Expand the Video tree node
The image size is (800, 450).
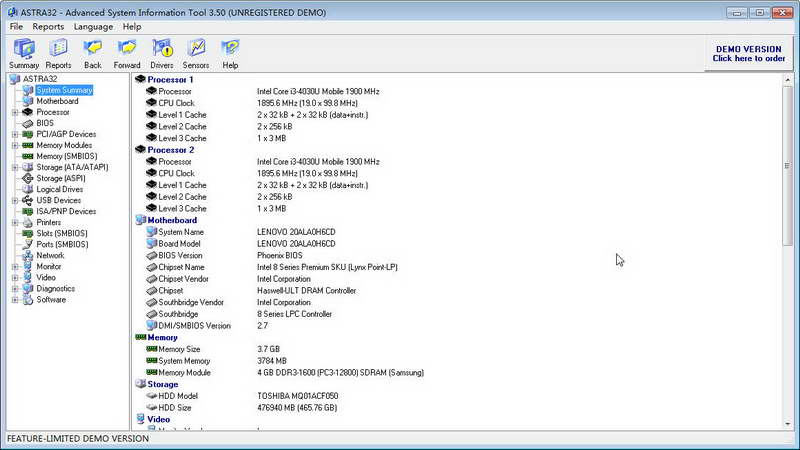(x=15, y=278)
